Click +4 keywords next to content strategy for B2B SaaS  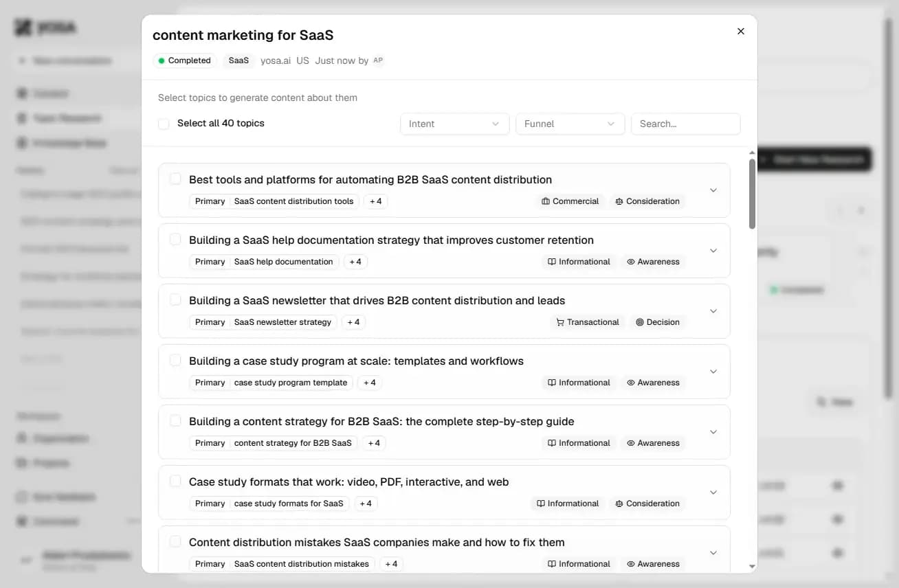[374, 443]
